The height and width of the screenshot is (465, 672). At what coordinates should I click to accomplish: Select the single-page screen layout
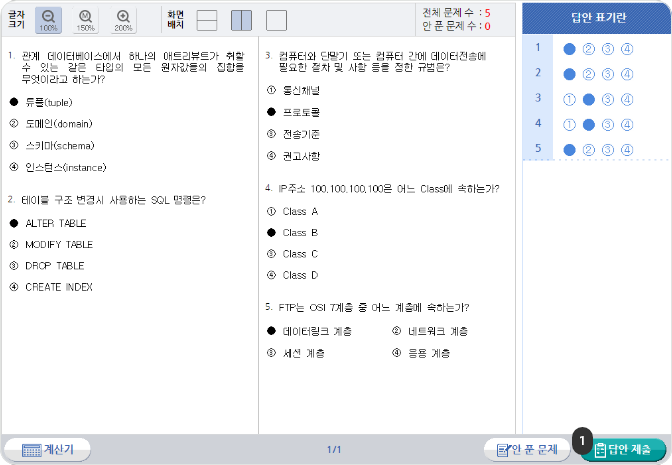(x=276, y=20)
